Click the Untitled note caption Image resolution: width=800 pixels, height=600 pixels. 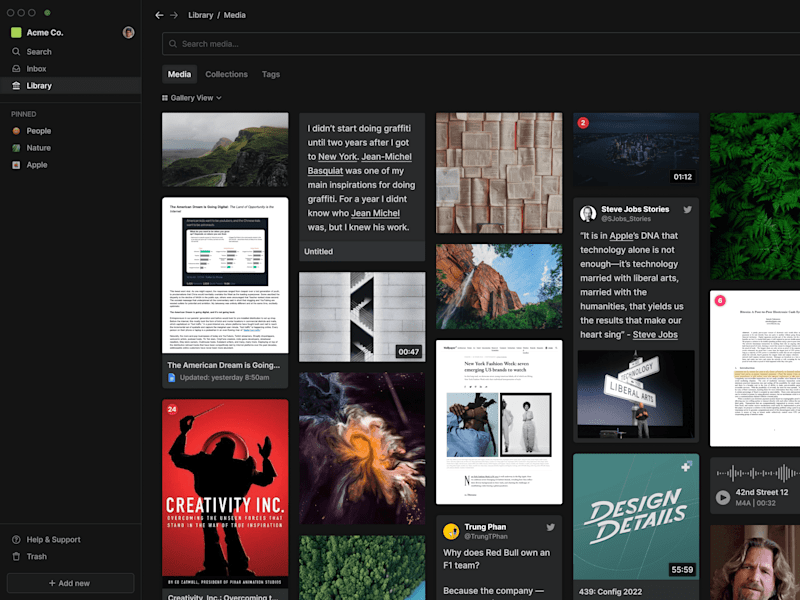pos(318,252)
